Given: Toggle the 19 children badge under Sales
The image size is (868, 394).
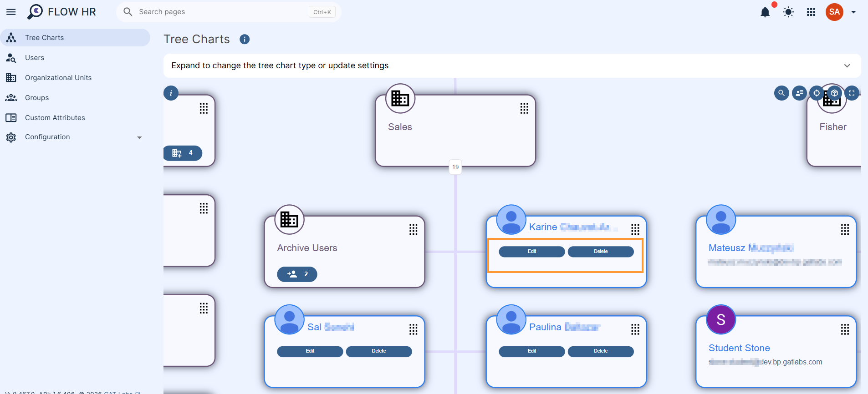Looking at the screenshot, I should coord(455,167).
